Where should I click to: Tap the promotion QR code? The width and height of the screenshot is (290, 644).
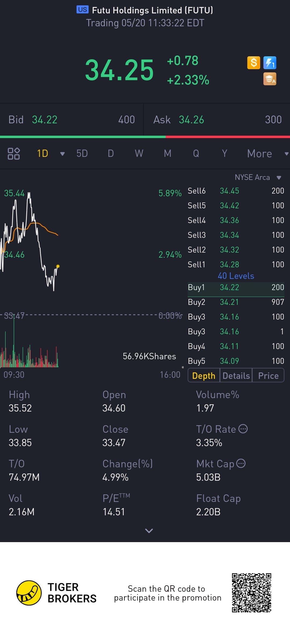click(252, 593)
